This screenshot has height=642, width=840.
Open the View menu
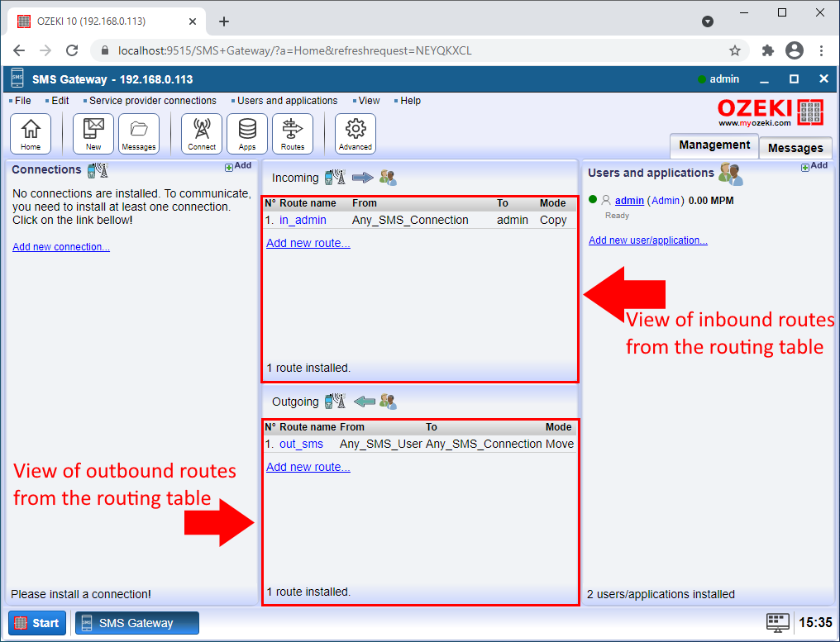(369, 101)
